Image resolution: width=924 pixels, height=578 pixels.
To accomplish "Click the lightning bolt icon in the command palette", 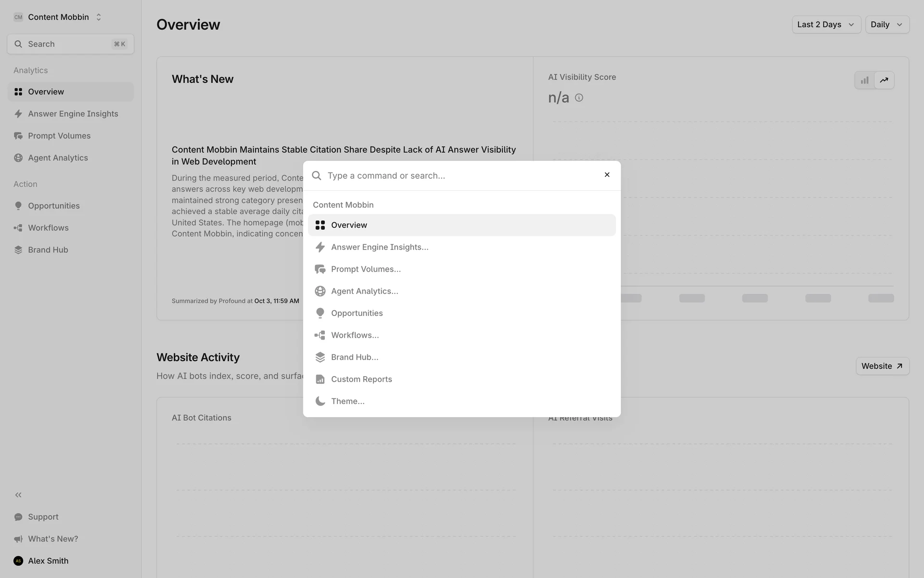I will point(320,247).
